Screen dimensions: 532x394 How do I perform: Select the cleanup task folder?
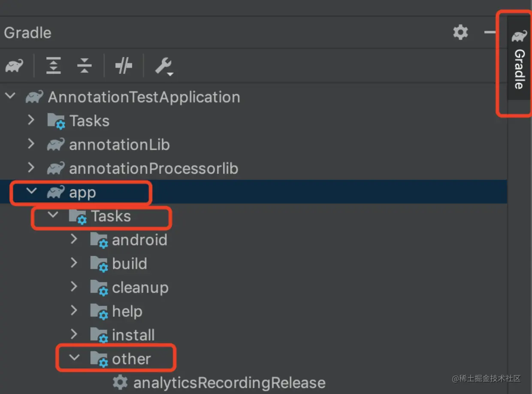click(140, 288)
